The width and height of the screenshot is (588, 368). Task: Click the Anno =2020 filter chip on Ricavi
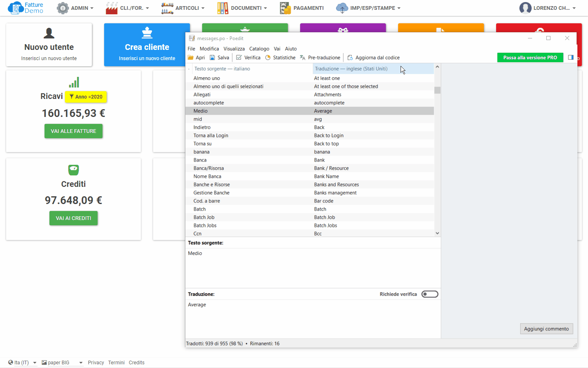tap(86, 97)
